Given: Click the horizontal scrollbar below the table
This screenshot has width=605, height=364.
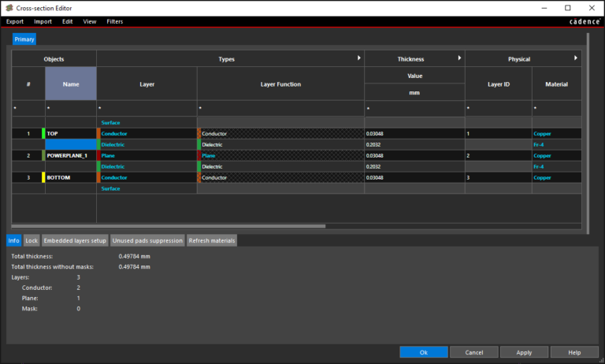Looking at the screenshot, I should click(169, 226).
